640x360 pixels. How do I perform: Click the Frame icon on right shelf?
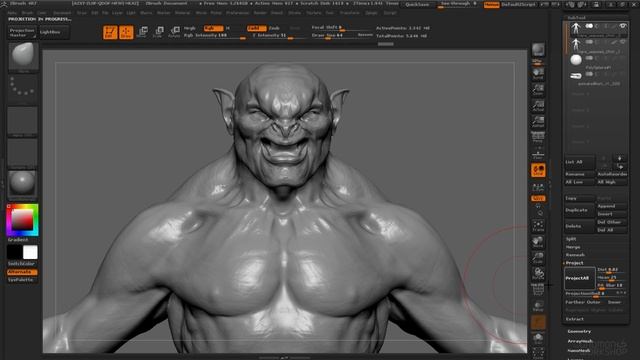pos(538,226)
